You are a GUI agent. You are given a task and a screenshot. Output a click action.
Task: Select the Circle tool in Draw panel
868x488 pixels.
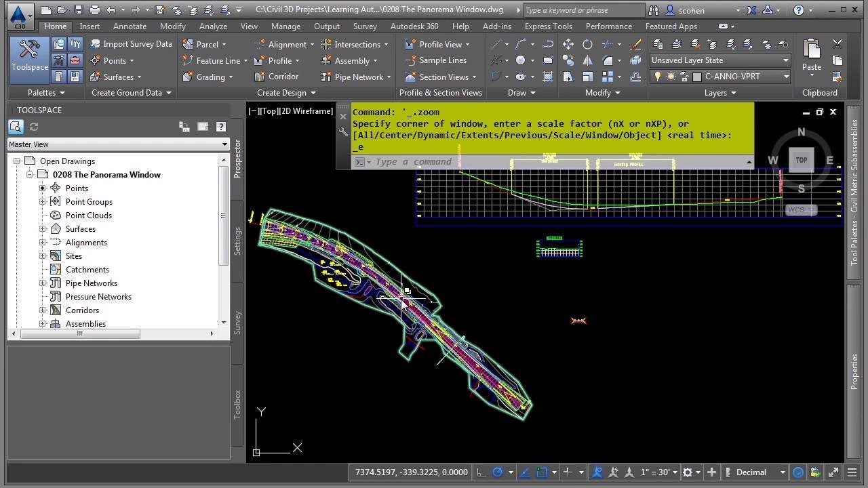pyautogui.click(x=520, y=60)
